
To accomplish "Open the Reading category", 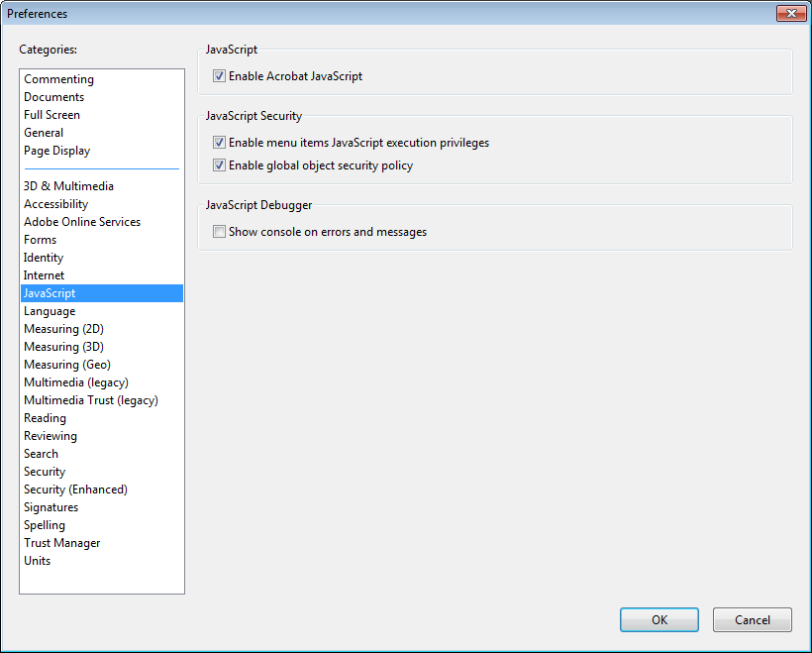I will point(102,418).
